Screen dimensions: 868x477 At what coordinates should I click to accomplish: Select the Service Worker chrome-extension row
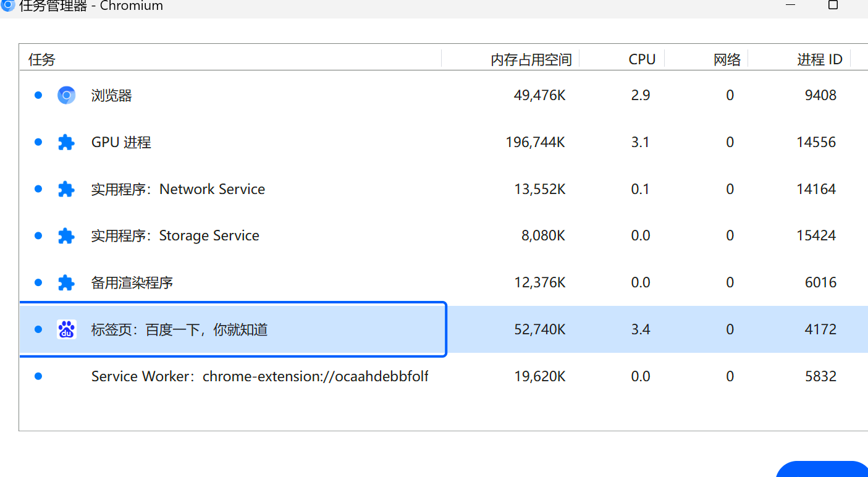[x=259, y=376]
